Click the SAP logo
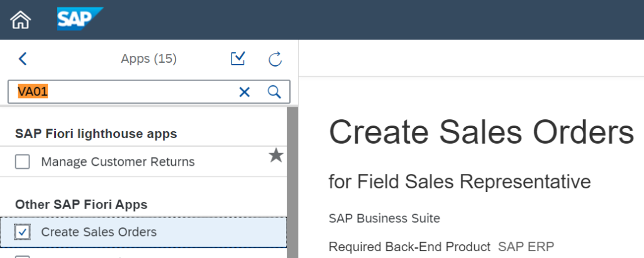This screenshot has width=644, height=258. tap(80, 19)
